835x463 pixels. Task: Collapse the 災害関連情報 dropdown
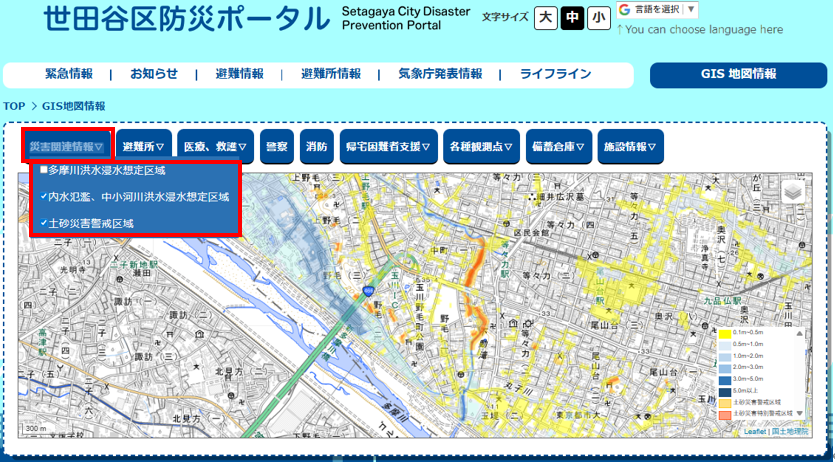coord(67,146)
